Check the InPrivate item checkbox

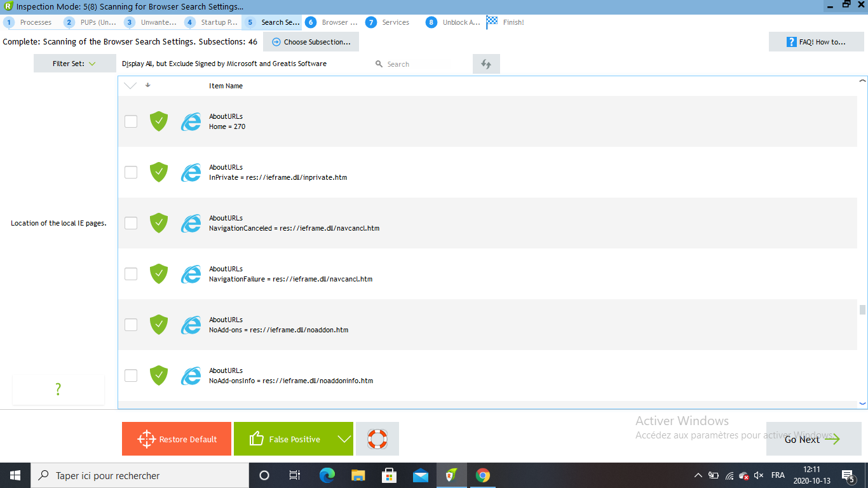point(131,172)
